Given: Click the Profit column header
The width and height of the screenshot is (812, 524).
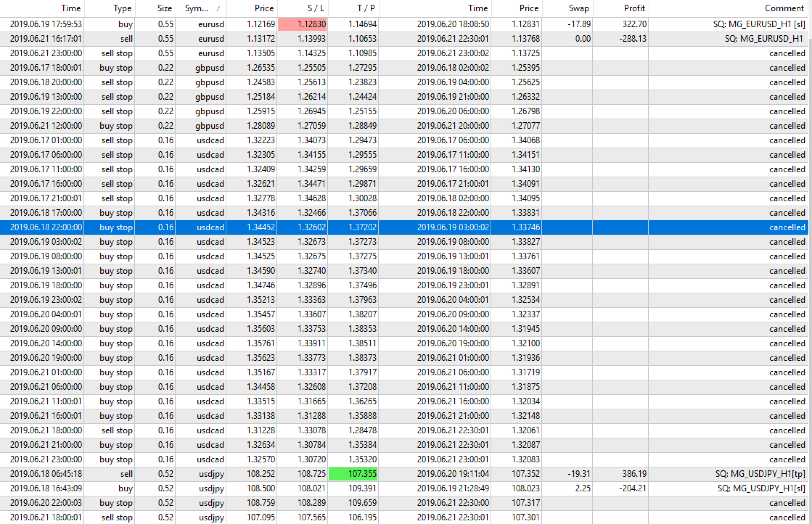Looking at the screenshot, I should [634, 8].
